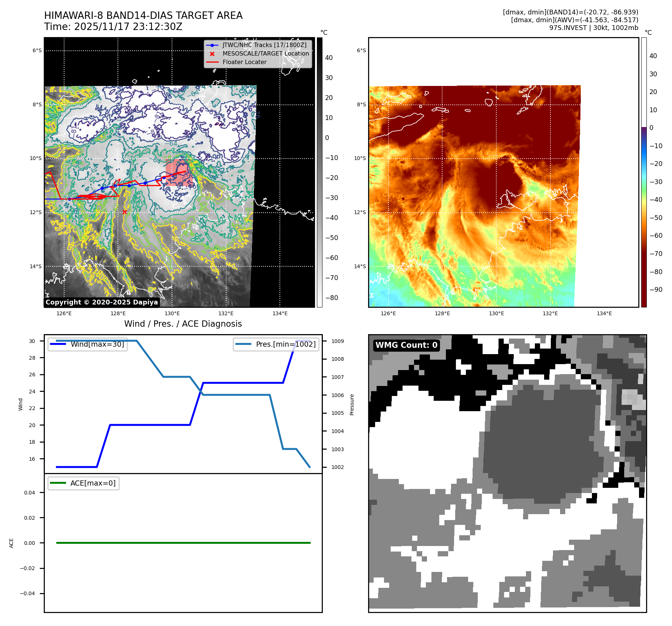Click the red Floater Locater line sample in the legend
The width and height of the screenshot is (672, 626).
[212, 62]
